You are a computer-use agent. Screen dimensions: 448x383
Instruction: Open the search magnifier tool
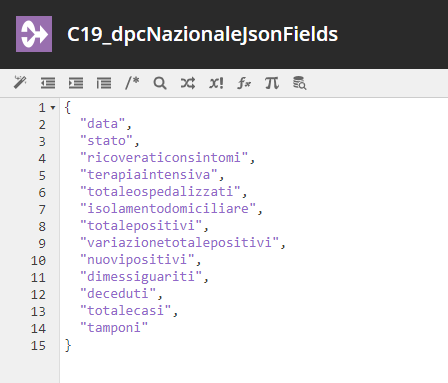[160, 83]
